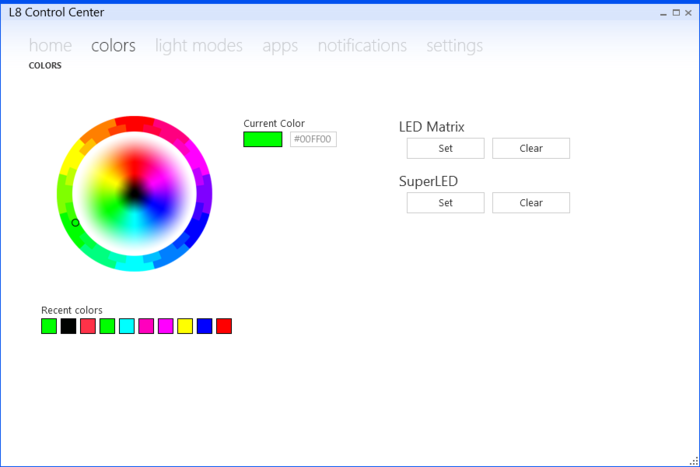Screen dimensions: 700x467
Task: Click Set under LED Matrix
Action: point(446,148)
